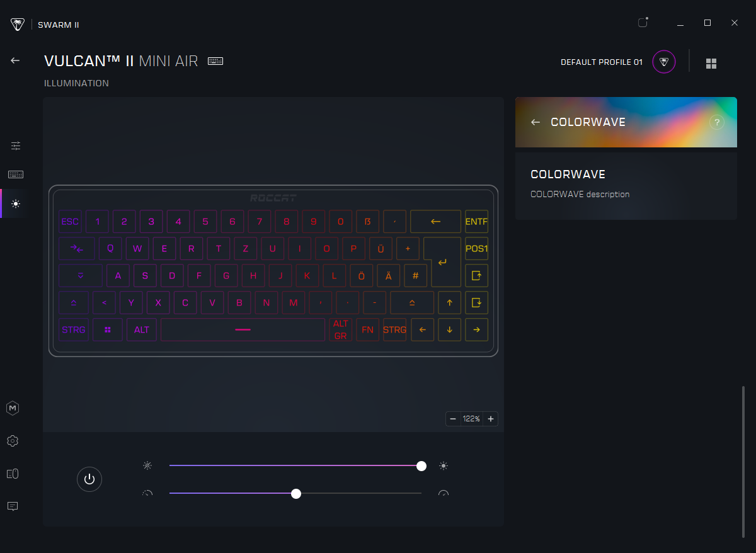
Task: Click the Q key
Action: tap(110, 249)
